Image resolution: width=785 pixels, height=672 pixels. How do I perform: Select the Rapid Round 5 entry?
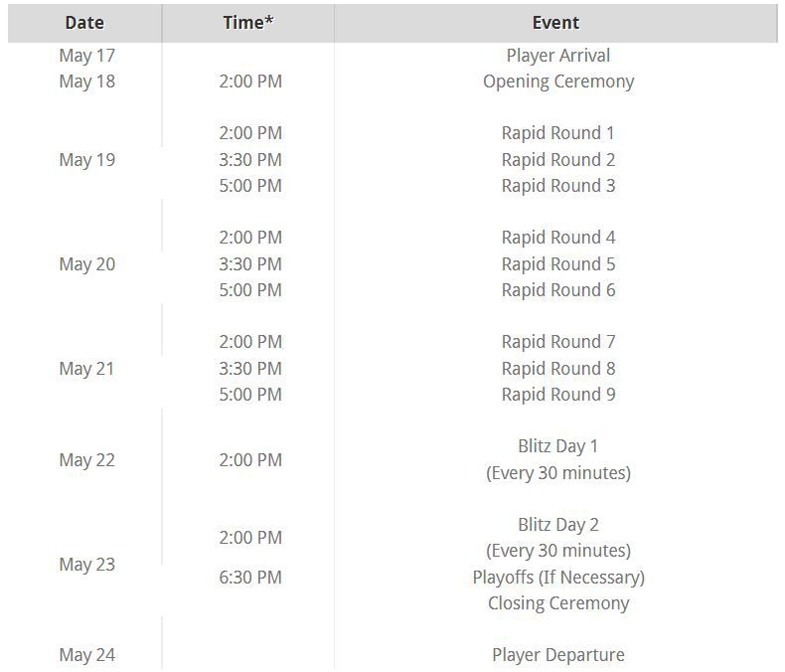[558, 264]
